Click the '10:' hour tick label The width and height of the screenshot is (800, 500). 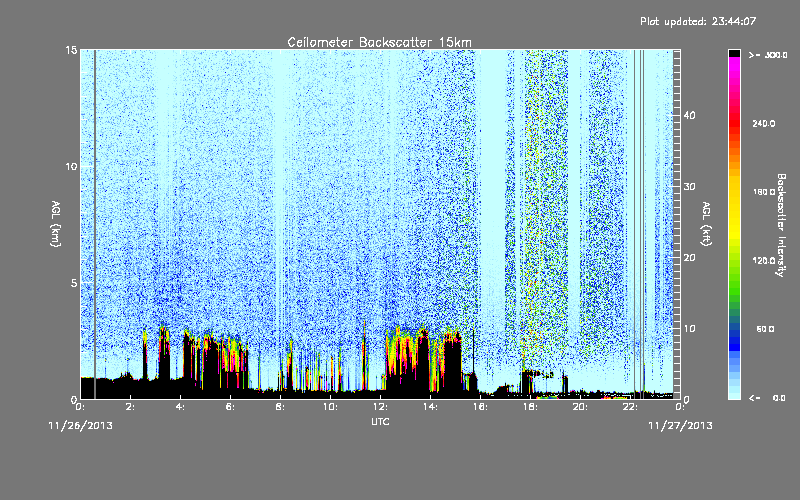(330, 407)
